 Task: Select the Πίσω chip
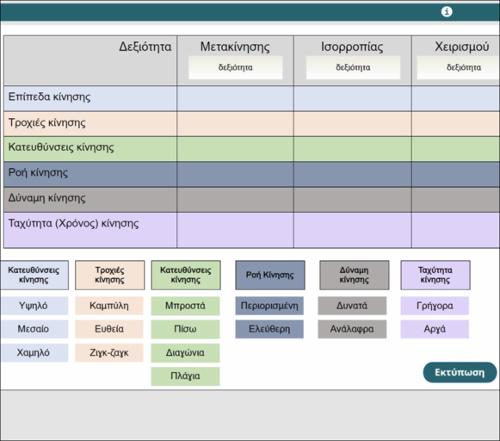coord(185,329)
